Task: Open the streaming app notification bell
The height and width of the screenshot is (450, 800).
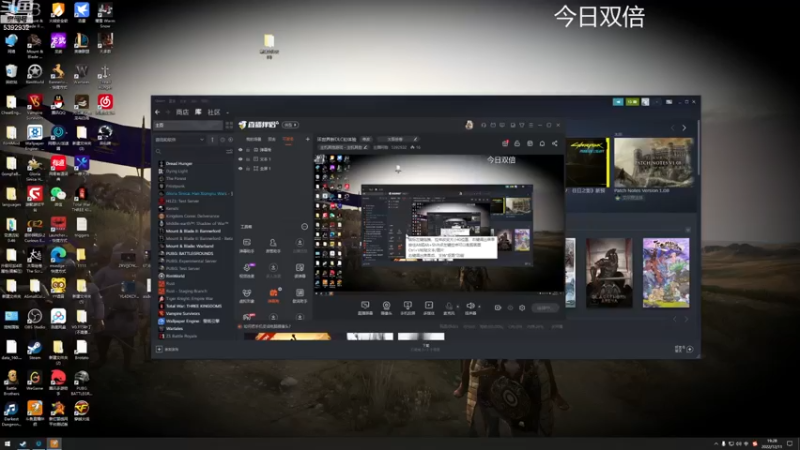Action: pyautogui.click(x=542, y=144)
